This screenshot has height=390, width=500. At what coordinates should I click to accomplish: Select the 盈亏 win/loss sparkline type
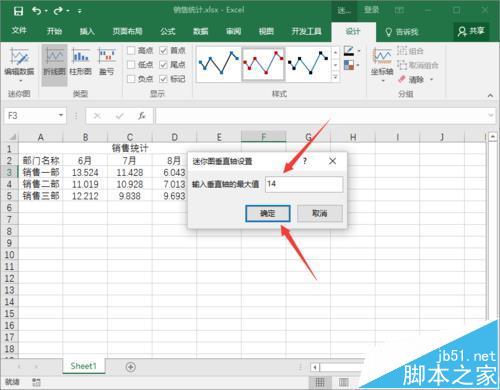pyautogui.click(x=107, y=62)
